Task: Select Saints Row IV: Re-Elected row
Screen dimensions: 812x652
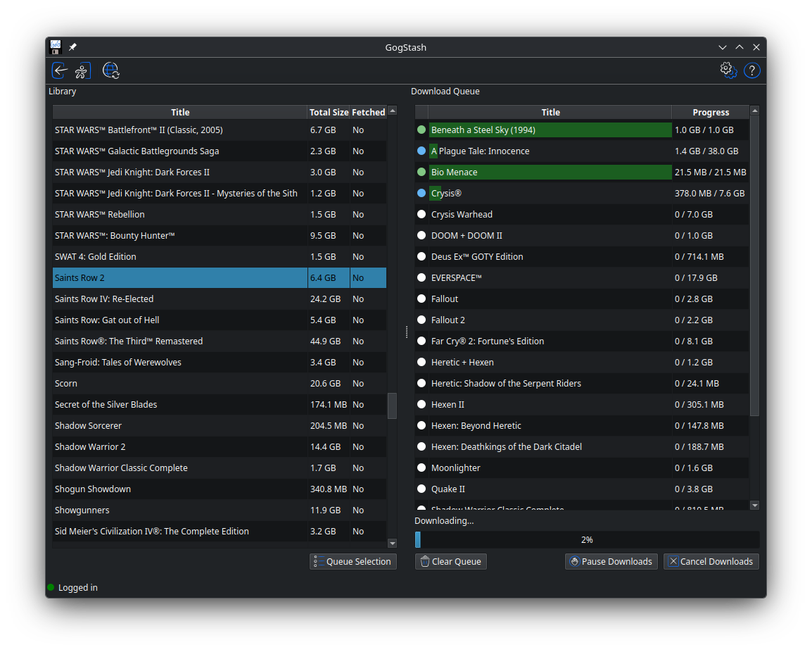Action: click(x=220, y=299)
